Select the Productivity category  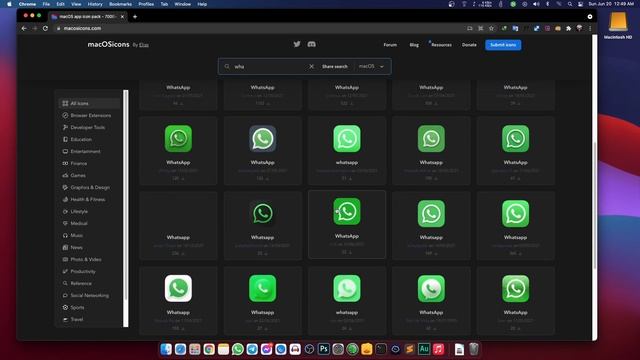90,271
